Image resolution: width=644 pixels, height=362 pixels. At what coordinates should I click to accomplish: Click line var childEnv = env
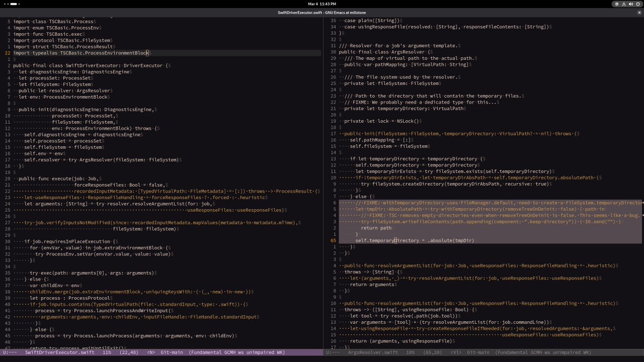[56, 285]
